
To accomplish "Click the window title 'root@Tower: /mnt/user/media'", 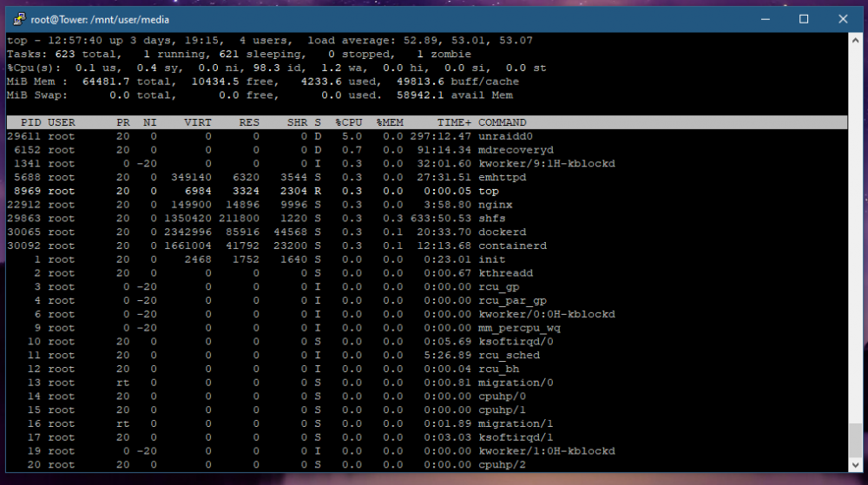I will [x=100, y=20].
